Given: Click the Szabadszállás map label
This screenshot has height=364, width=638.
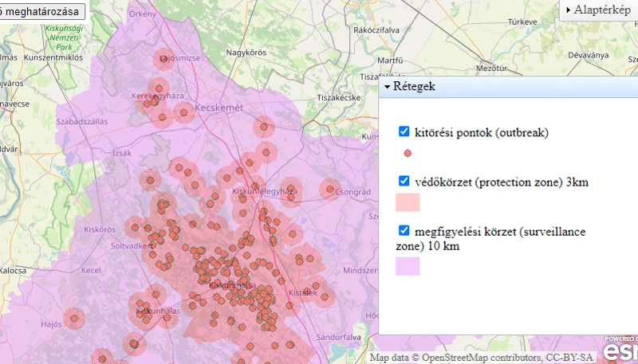Looking at the screenshot, I should point(82,122).
